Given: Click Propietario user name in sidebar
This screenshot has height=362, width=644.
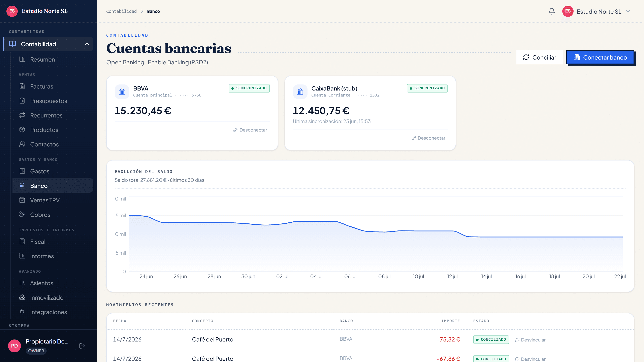Looking at the screenshot, I should point(47,341).
